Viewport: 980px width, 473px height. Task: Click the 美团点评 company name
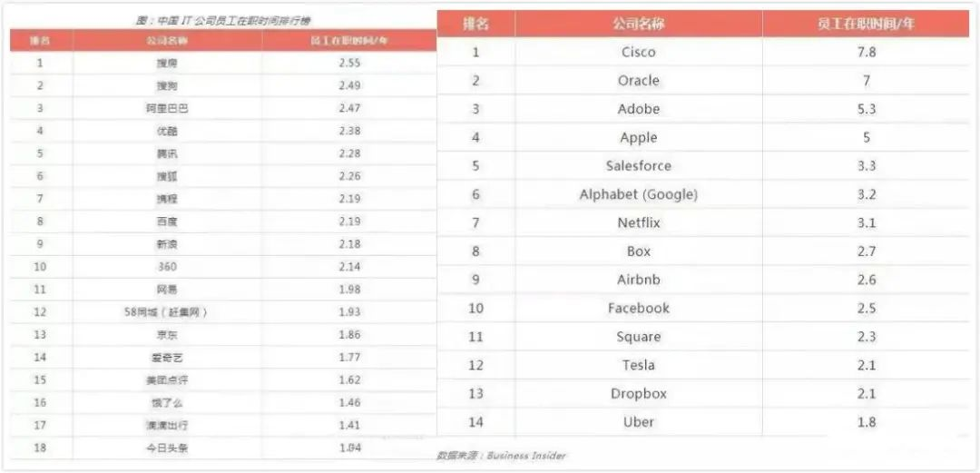(166, 379)
